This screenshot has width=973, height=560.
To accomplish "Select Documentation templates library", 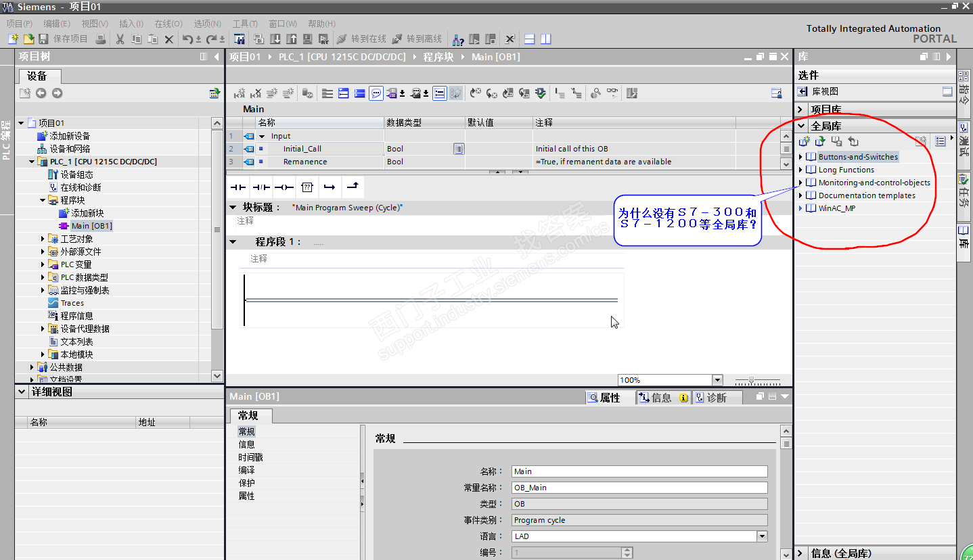I will [866, 195].
